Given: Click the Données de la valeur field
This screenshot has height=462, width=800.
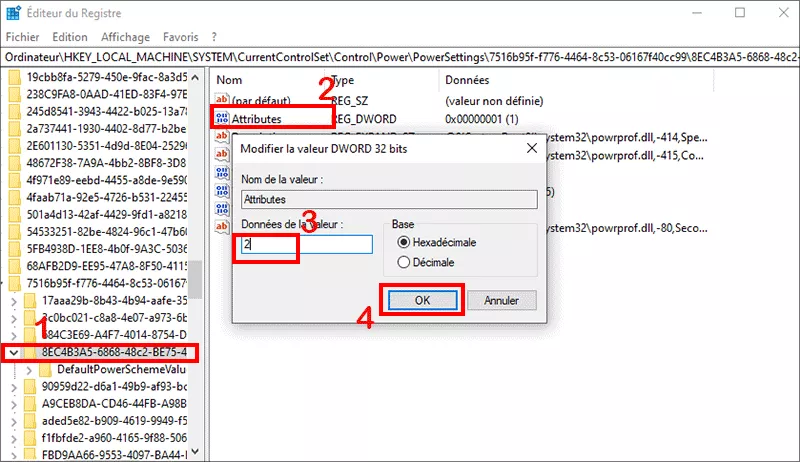Looking at the screenshot, I should coord(305,244).
